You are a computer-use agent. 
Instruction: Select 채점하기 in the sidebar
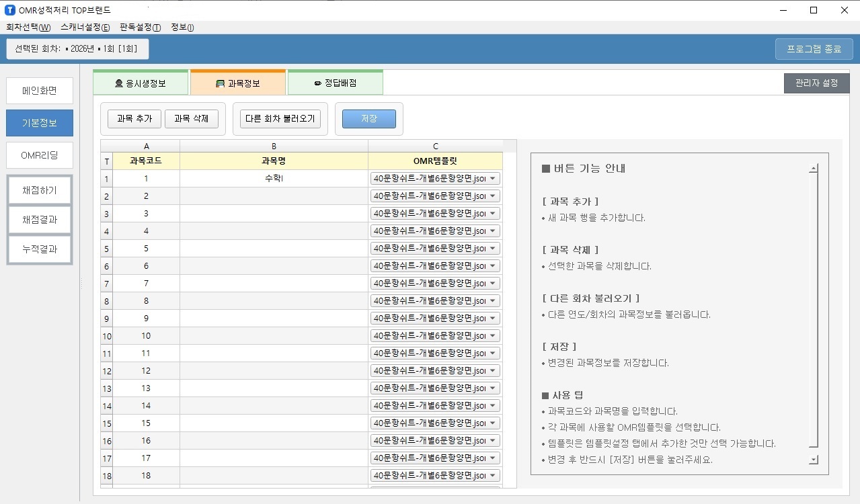click(x=40, y=190)
